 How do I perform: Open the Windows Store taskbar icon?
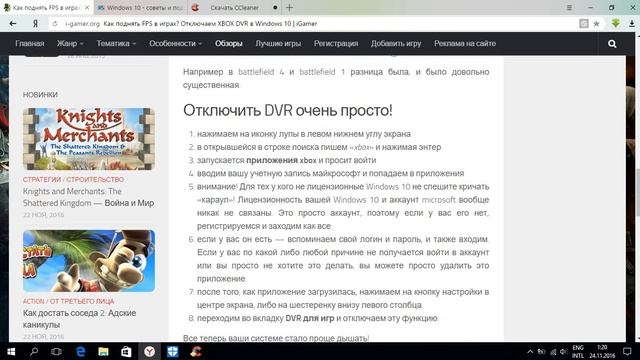click(126, 351)
